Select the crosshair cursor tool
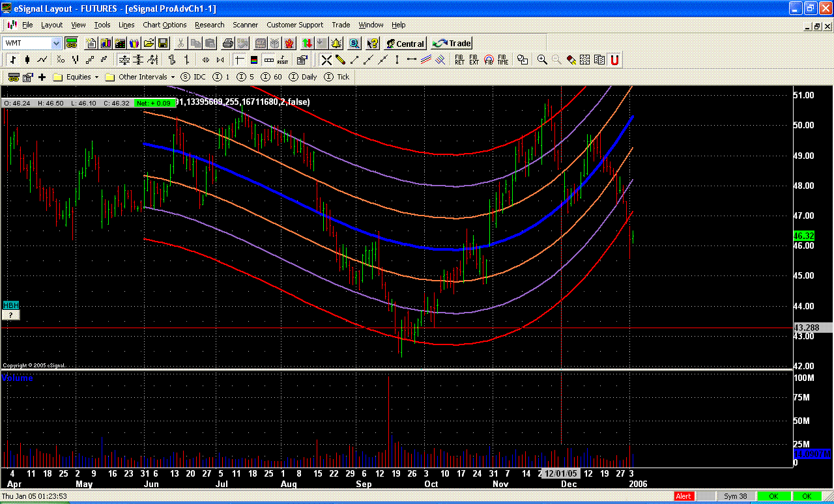Image resolution: width=834 pixels, height=504 pixels. pos(325,59)
